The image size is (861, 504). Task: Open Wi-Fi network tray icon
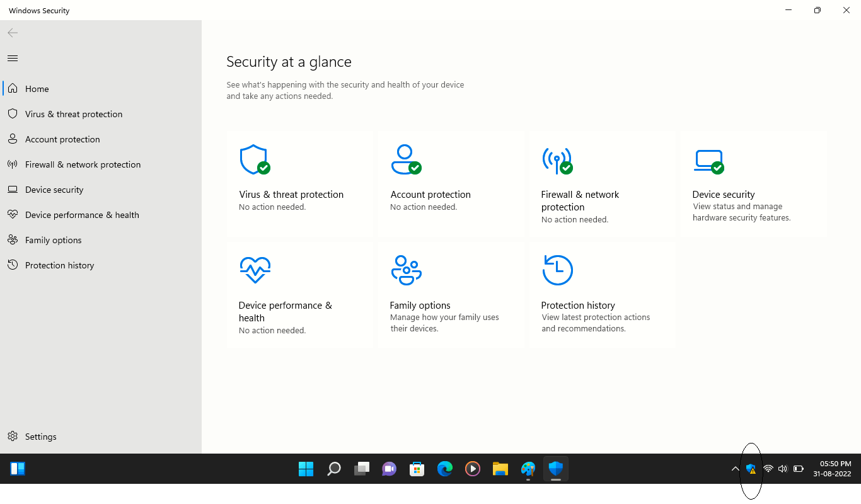click(x=768, y=469)
